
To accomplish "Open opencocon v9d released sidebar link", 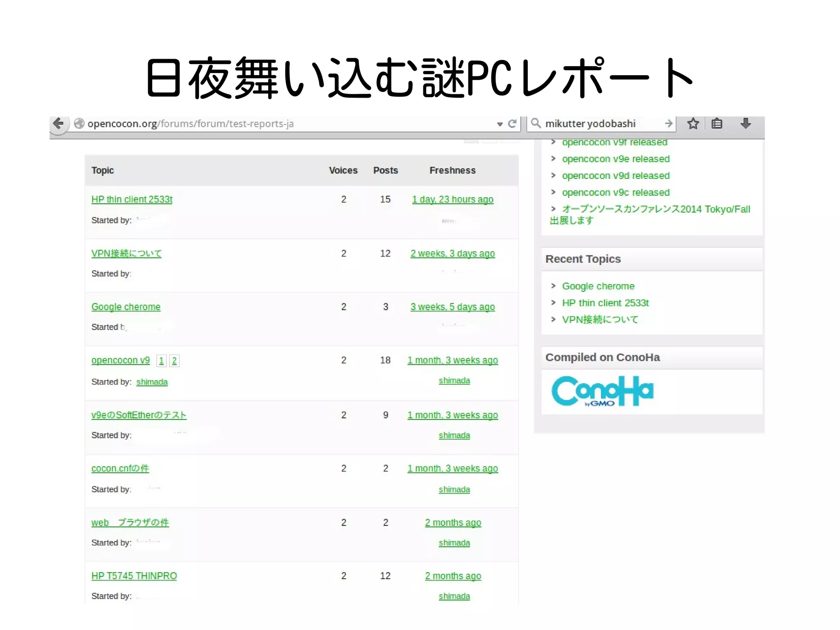I will [616, 176].
